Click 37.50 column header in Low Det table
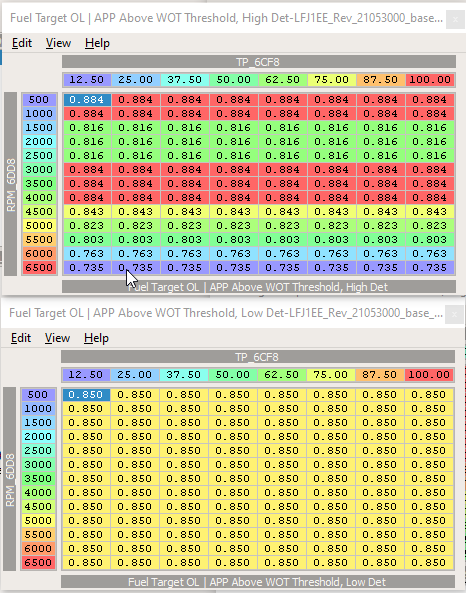This screenshot has width=466, height=593. pos(184,375)
